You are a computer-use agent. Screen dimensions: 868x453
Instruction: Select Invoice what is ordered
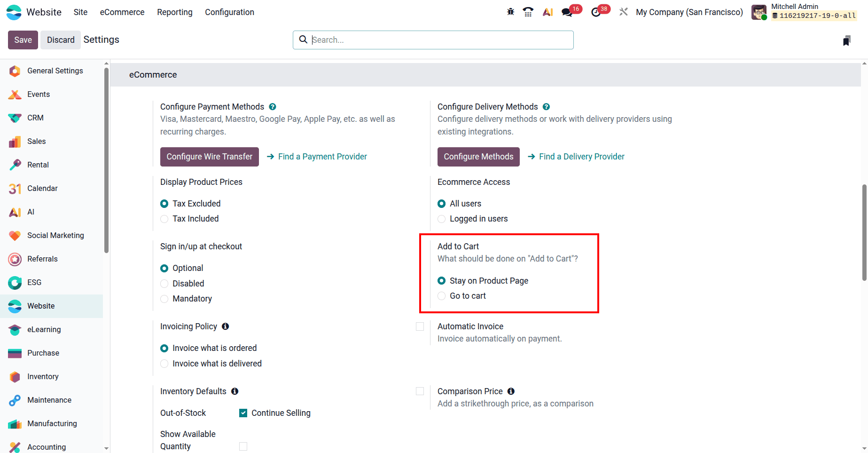[164, 349]
